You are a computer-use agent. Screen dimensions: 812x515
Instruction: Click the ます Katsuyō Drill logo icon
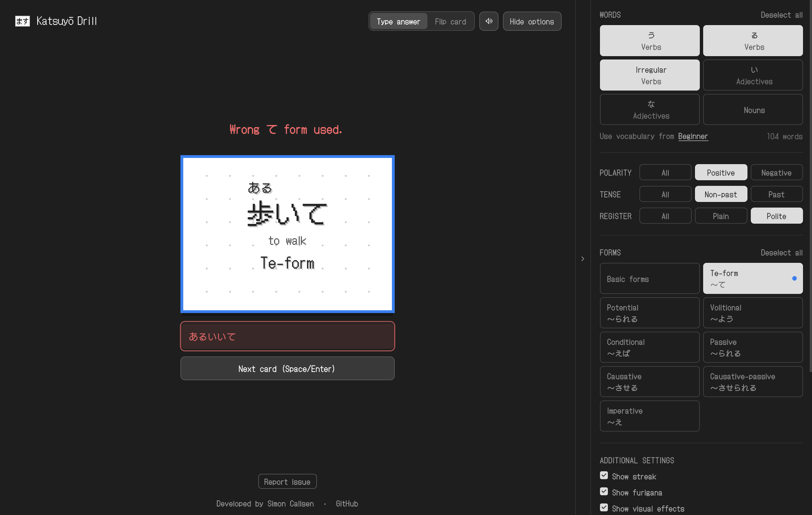tap(22, 21)
